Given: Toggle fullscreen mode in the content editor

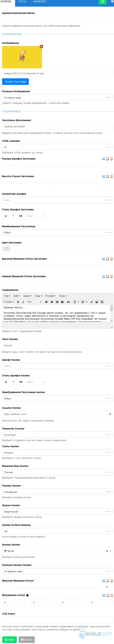Looking at the screenshot, I should click(102, 302).
